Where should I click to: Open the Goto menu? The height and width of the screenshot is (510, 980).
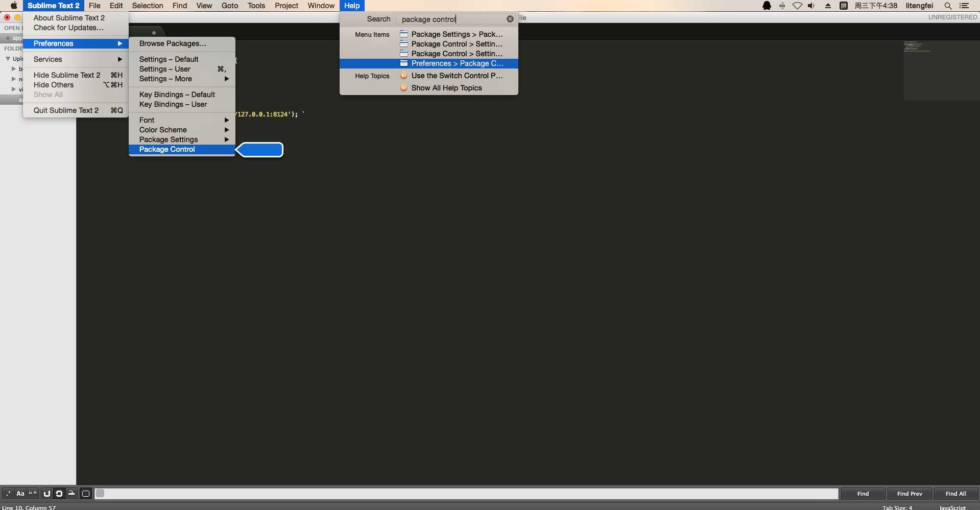pyautogui.click(x=230, y=6)
